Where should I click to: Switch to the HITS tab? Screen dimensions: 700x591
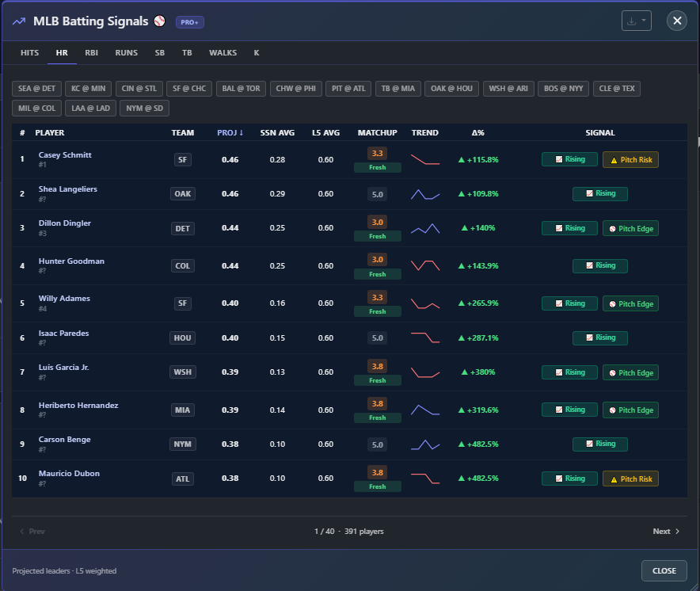coord(29,53)
